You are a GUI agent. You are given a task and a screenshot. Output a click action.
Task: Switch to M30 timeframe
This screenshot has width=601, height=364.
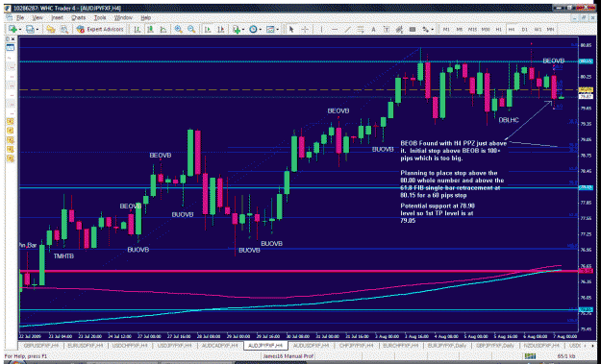(x=486, y=30)
